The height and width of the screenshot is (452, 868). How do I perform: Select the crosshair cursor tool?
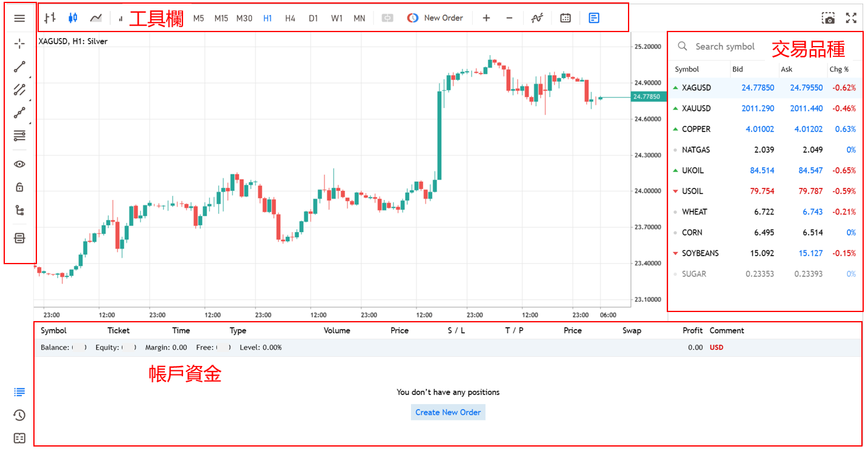click(19, 44)
